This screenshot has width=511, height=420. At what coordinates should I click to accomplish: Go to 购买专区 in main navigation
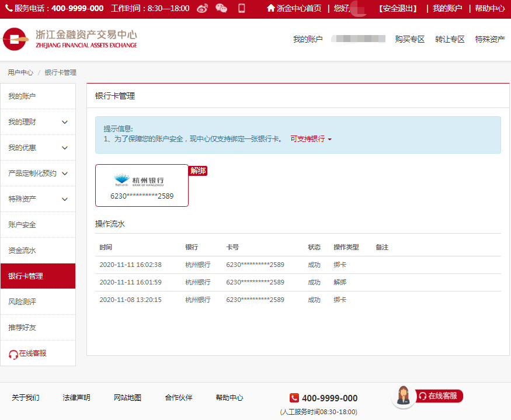coord(409,40)
